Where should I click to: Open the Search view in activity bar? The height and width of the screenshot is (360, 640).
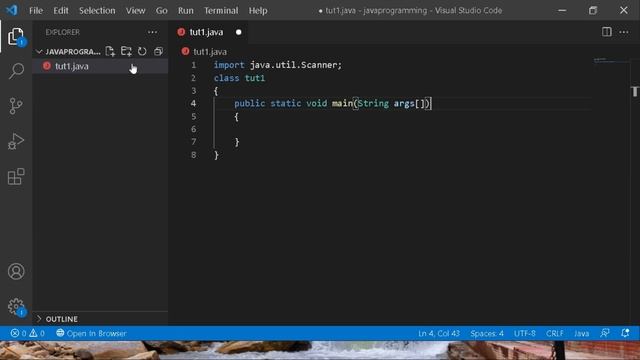16,71
